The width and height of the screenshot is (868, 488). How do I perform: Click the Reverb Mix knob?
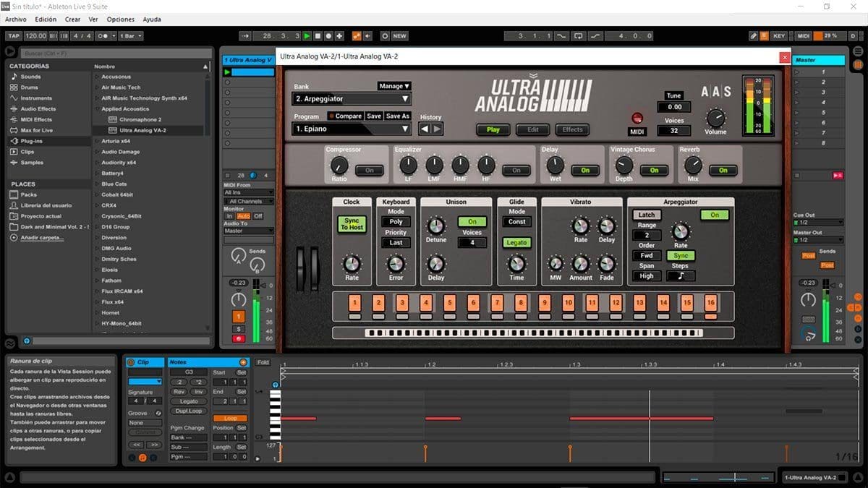pos(693,165)
